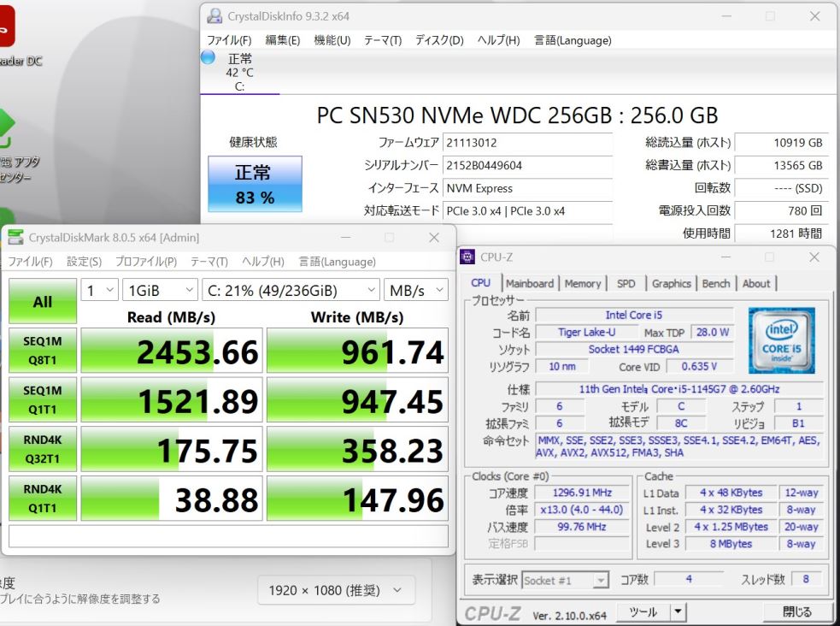Click the CrystalDiskInfo title bar app icon

[x=214, y=16]
